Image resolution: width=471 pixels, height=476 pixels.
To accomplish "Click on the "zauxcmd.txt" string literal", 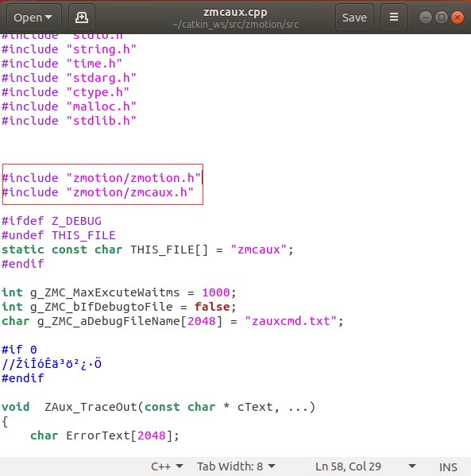I will pos(291,321).
